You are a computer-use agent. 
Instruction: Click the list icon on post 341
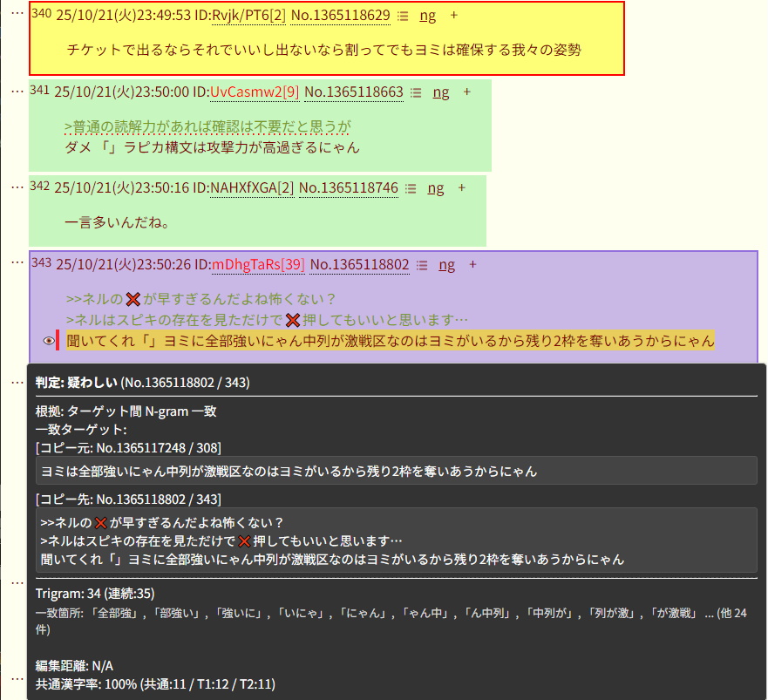[x=416, y=92]
